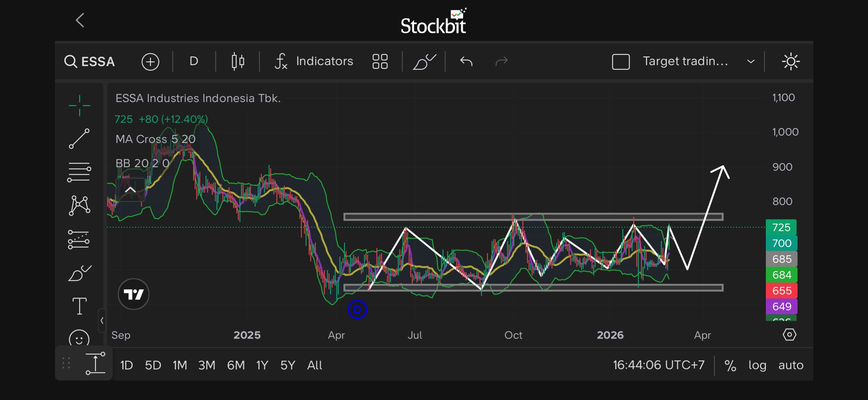Toggle percentage scale mode

(x=730, y=365)
